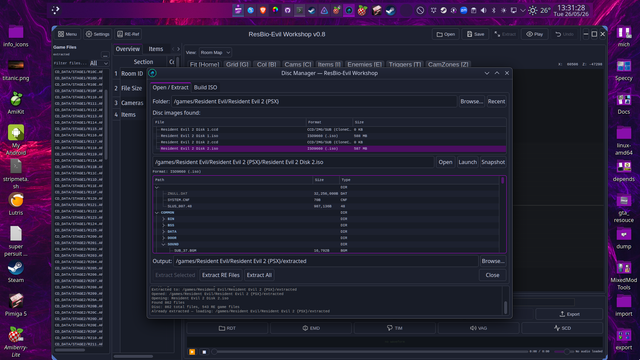
Task: Click the EMD button with model icon
Action: pos(311,328)
